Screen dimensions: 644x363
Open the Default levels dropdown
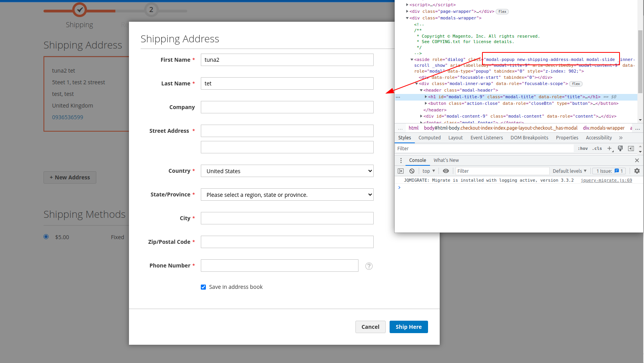pyautogui.click(x=569, y=171)
